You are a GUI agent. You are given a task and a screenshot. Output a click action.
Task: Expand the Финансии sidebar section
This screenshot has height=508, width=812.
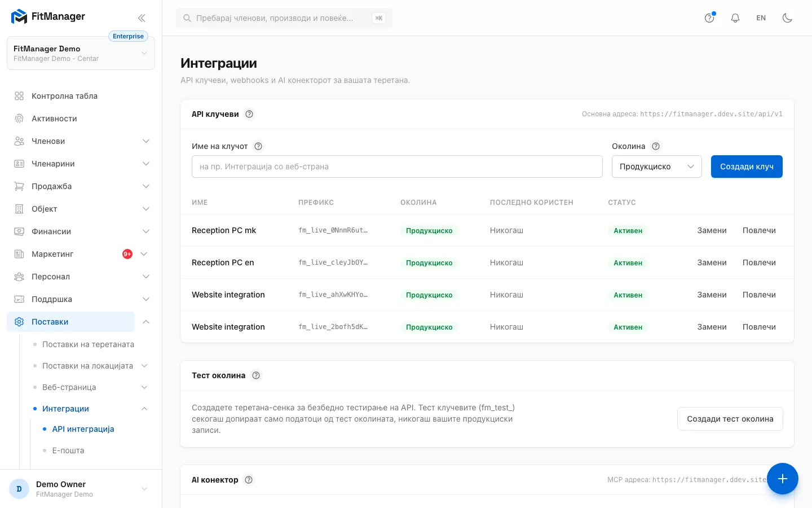(82, 231)
